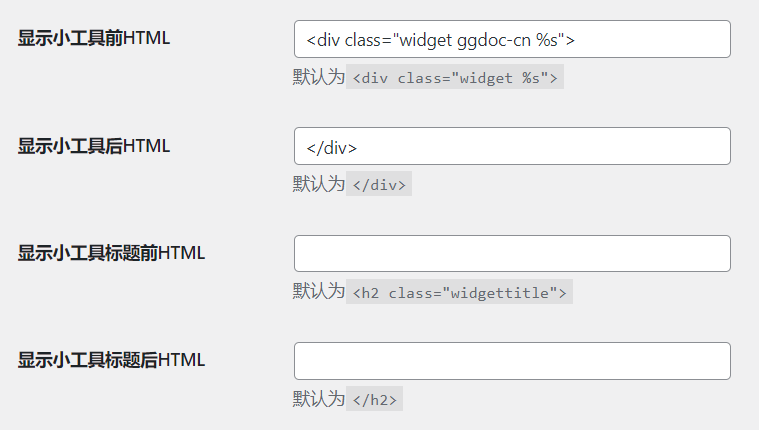The image size is (759, 430).
Task: Click the 显示小工具前HTML label
Action: click(94, 38)
